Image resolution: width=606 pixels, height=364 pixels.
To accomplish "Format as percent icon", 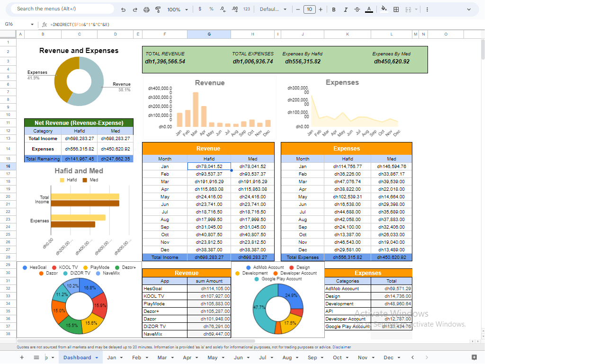I will [211, 9].
